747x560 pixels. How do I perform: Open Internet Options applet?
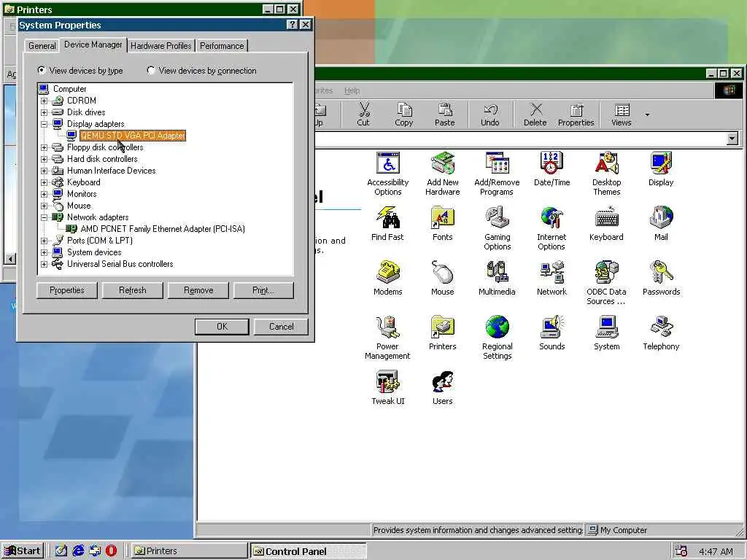point(551,228)
